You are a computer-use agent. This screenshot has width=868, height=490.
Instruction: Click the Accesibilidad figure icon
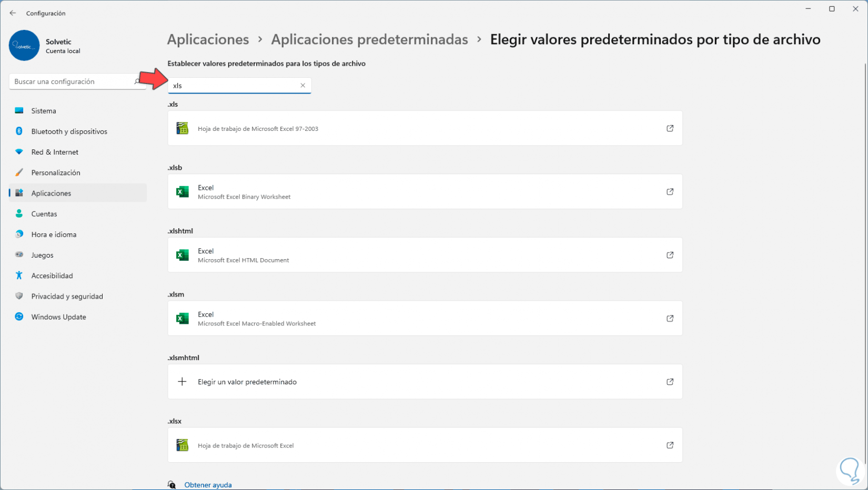pos(19,275)
